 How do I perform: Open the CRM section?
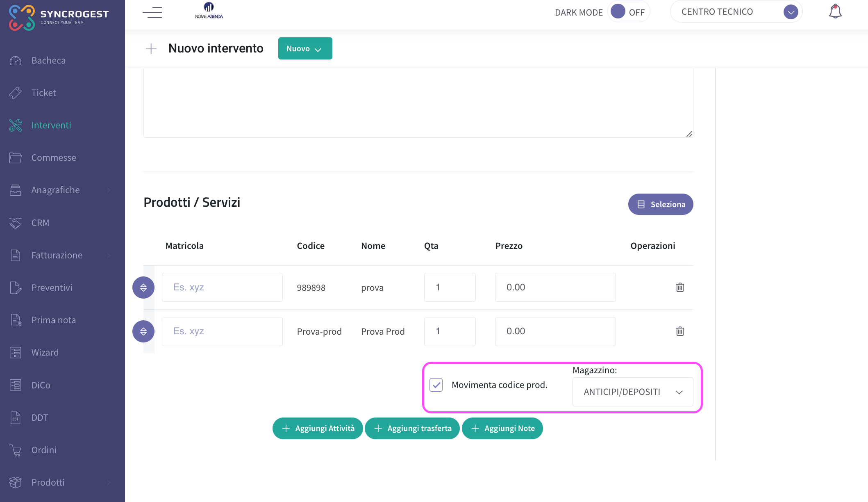40,223
